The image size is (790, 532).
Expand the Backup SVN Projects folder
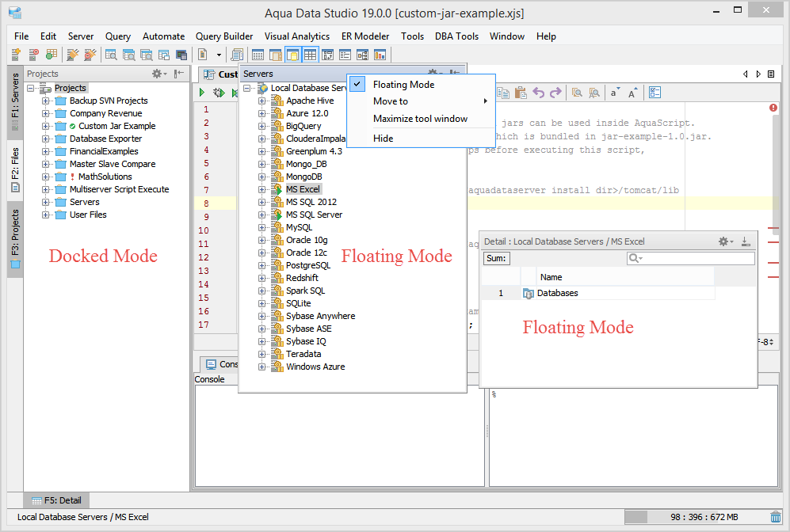[46, 101]
